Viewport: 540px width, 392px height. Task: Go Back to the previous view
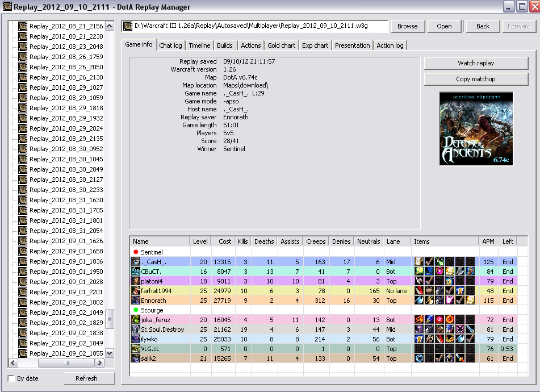coord(483,26)
